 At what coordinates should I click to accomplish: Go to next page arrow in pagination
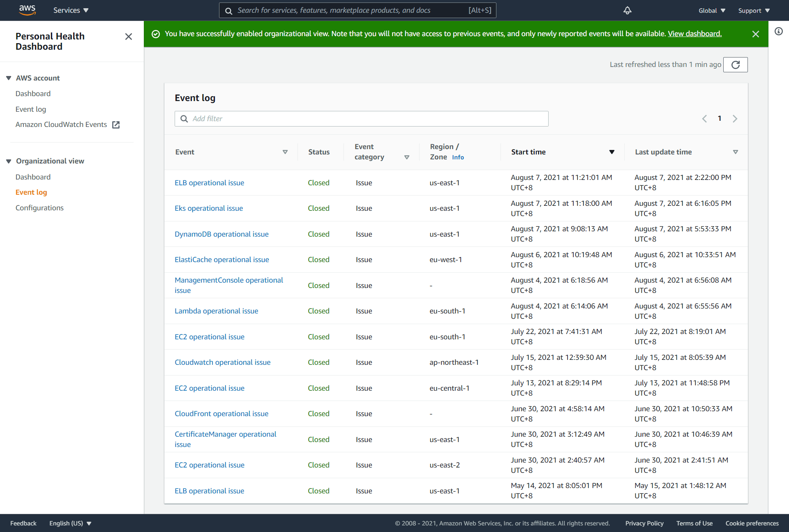[735, 119]
